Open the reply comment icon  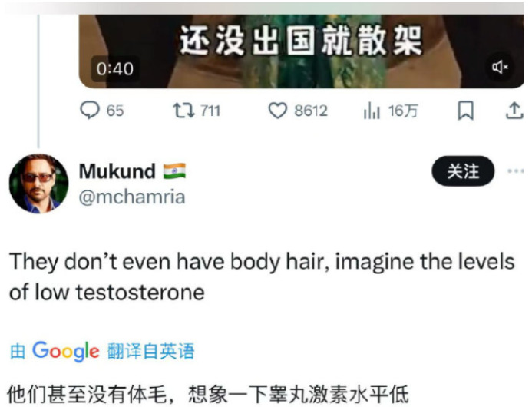tap(90, 111)
